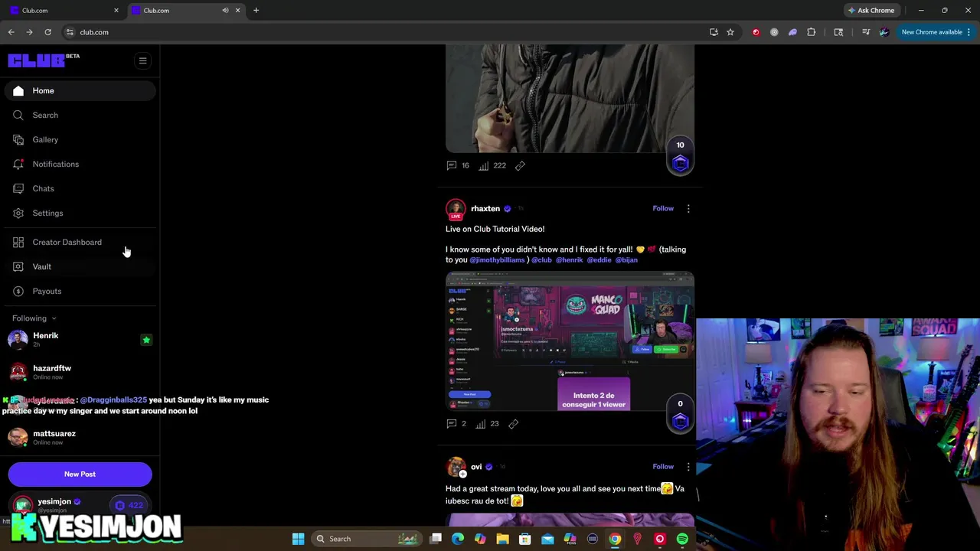Click the @bijan mention
The width and height of the screenshot is (980, 551).
pyautogui.click(x=626, y=260)
